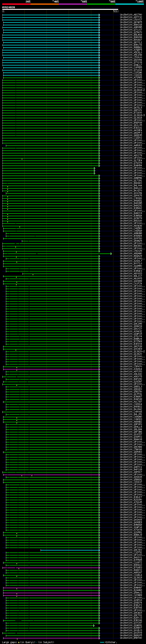This screenshot has height=644, width=146.
Task: Select the UniRef100_B8LNS8 hit label
Action: pyautogui.click(x=131, y=35)
